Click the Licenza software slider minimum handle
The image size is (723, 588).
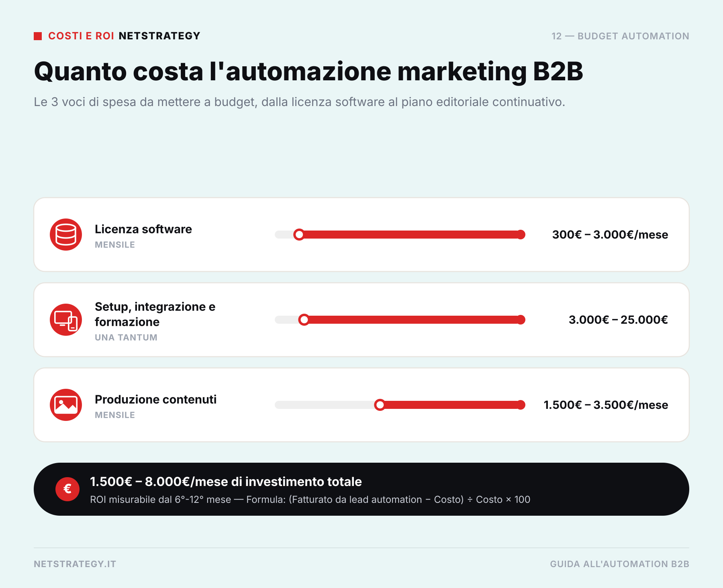299,235
